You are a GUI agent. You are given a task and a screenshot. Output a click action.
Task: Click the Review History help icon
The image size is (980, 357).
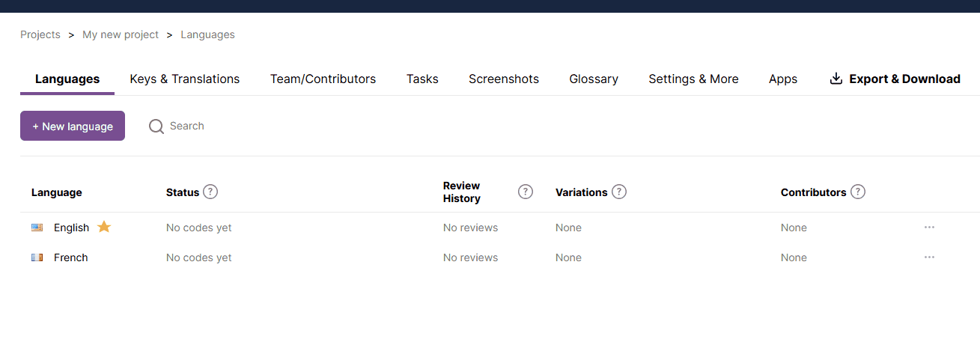click(526, 192)
